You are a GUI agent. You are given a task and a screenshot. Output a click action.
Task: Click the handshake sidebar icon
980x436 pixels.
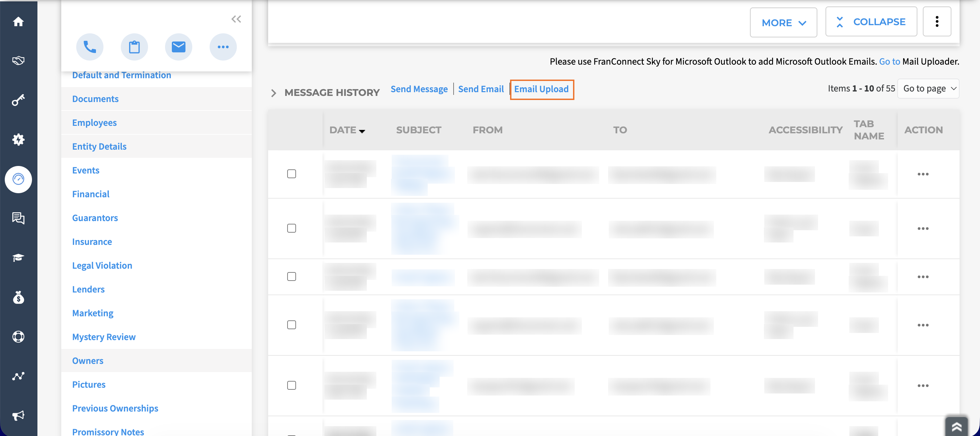pos(18,61)
